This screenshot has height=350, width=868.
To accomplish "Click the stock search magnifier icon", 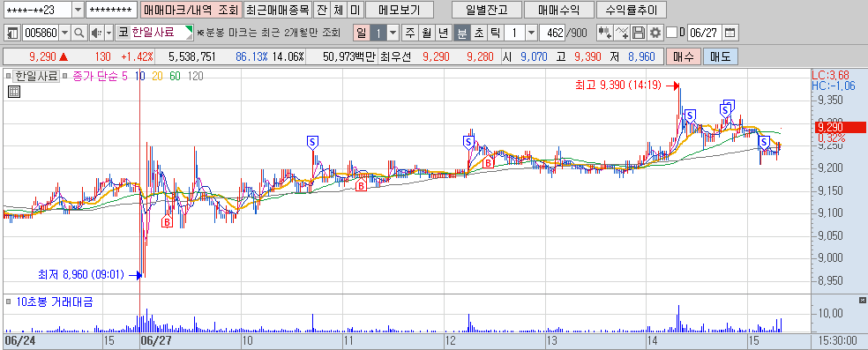I will pos(79,33).
